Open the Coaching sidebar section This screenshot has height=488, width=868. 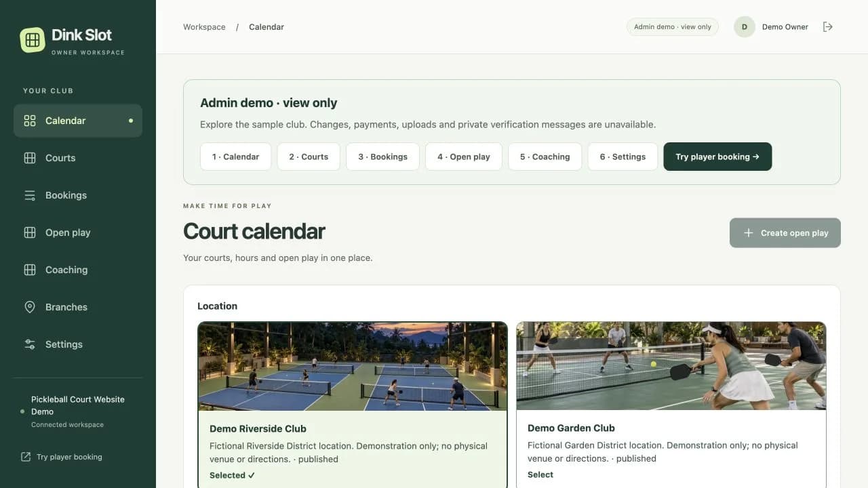[x=78, y=270]
